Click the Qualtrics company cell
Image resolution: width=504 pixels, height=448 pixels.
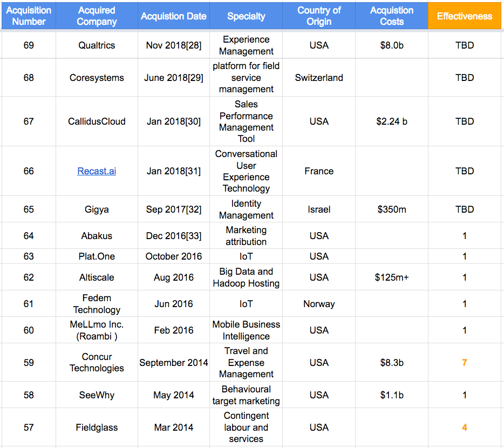point(97,45)
